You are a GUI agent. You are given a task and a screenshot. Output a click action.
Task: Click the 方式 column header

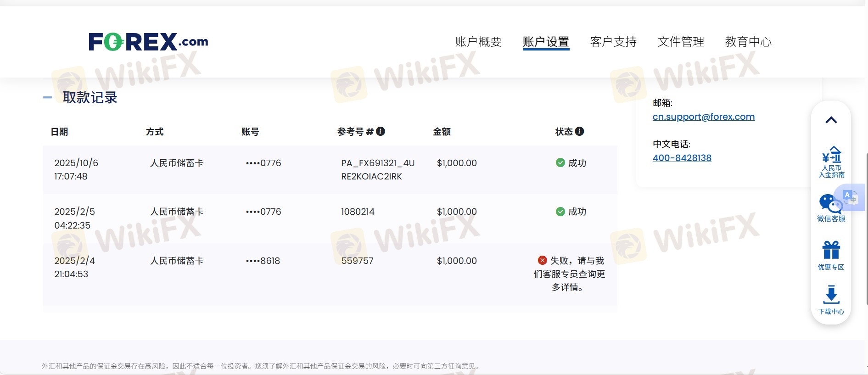[155, 132]
